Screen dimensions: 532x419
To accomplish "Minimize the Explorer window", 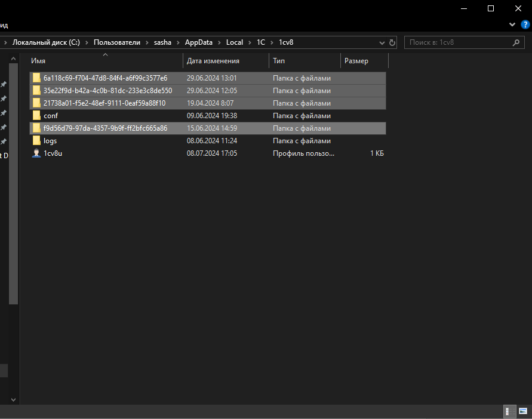I will coord(464,8).
